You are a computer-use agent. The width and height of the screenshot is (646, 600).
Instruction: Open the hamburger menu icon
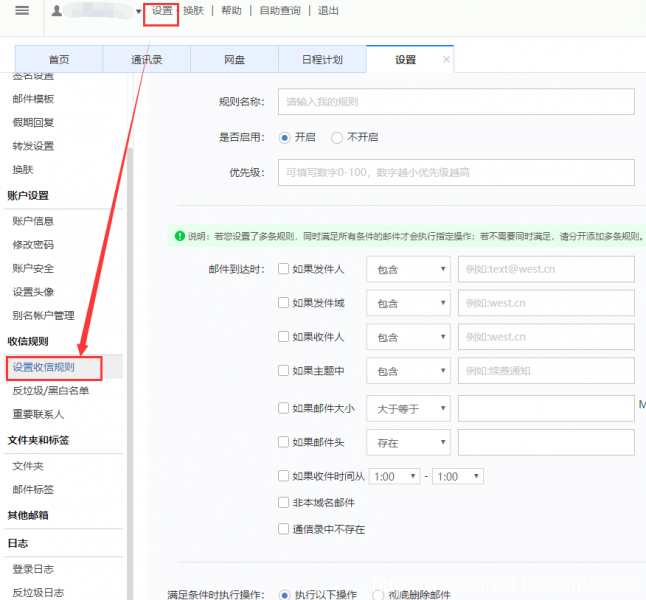click(22, 10)
